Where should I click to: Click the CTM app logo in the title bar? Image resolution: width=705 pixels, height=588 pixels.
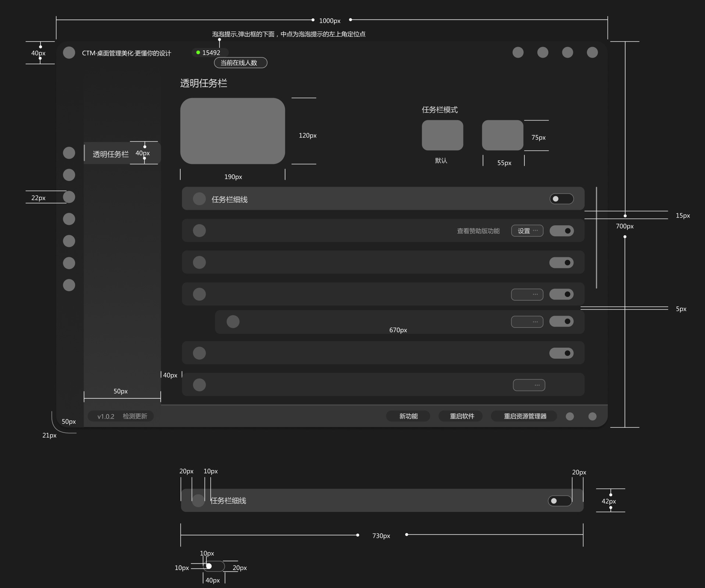[69, 53]
